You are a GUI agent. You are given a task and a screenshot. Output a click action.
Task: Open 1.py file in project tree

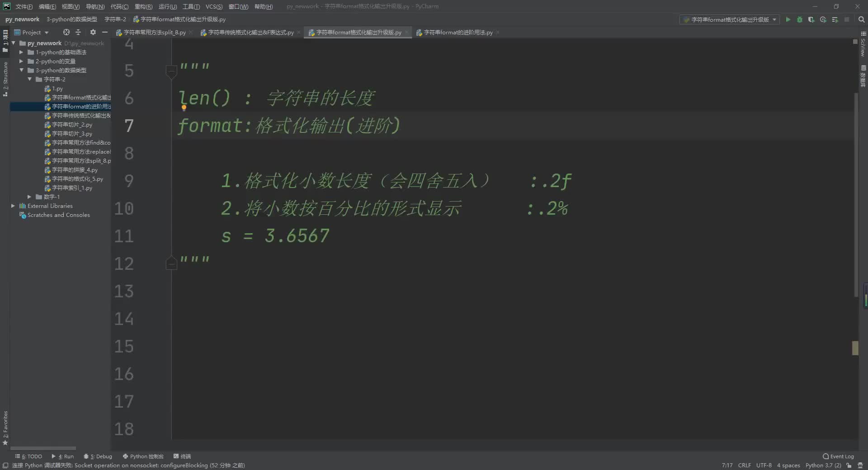point(53,89)
